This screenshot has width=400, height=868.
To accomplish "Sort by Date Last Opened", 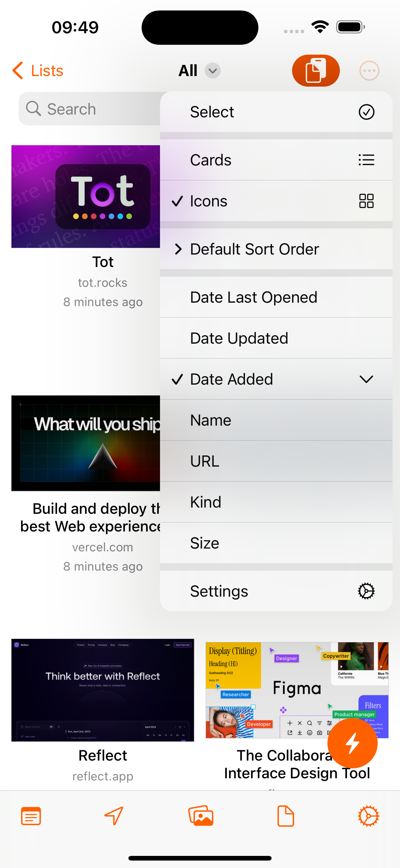I will (276, 297).
